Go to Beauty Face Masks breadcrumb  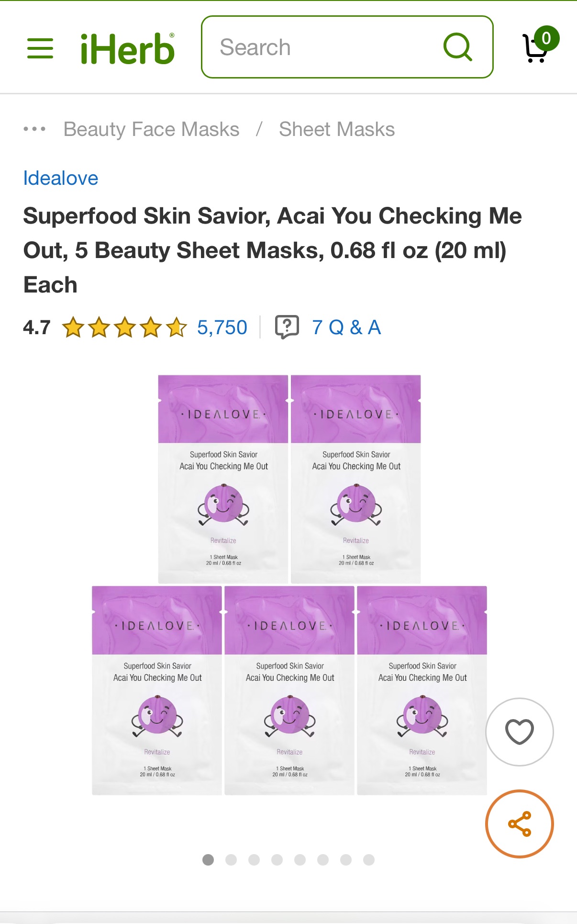(151, 129)
